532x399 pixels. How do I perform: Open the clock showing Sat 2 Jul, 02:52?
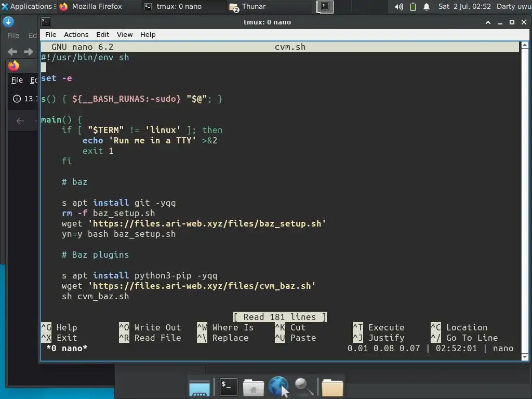click(464, 6)
